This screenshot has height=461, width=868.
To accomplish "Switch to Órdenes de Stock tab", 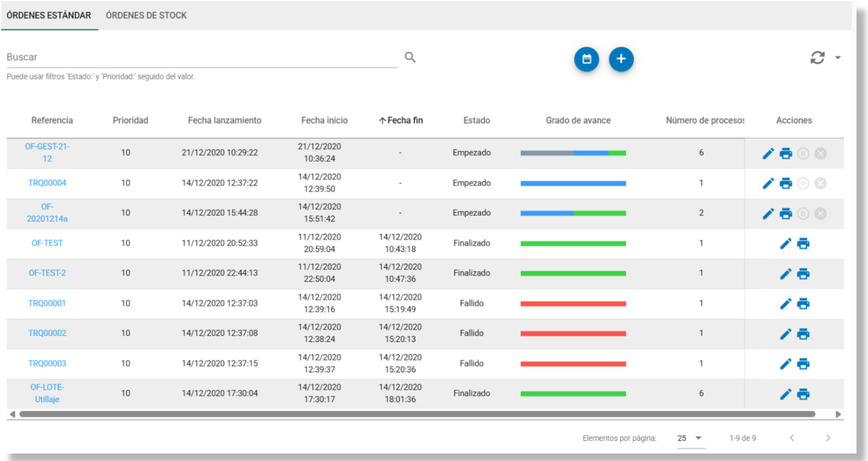I will (x=146, y=16).
